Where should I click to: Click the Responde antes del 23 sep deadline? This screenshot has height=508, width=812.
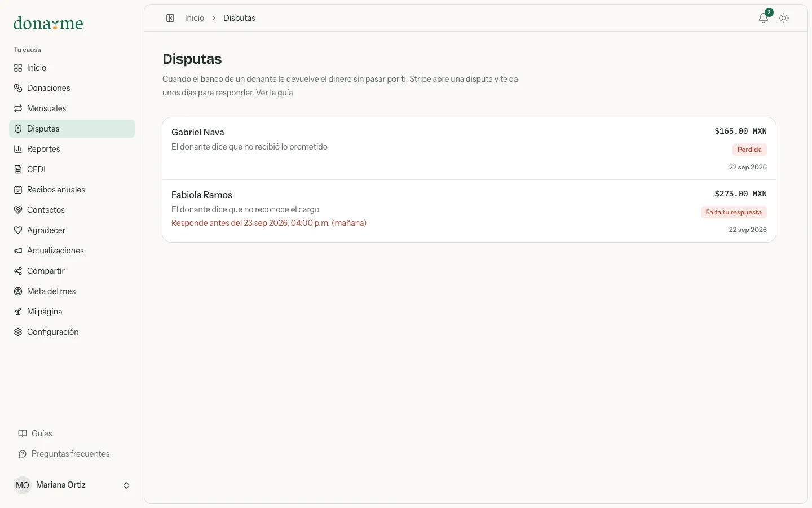[x=269, y=223]
